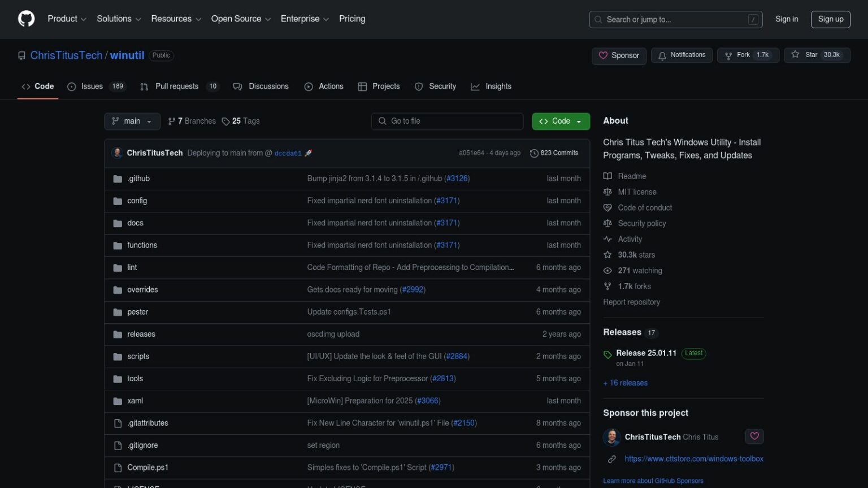The height and width of the screenshot is (488, 868).
Task: Click the Sign in link
Action: (x=787, y=19)
